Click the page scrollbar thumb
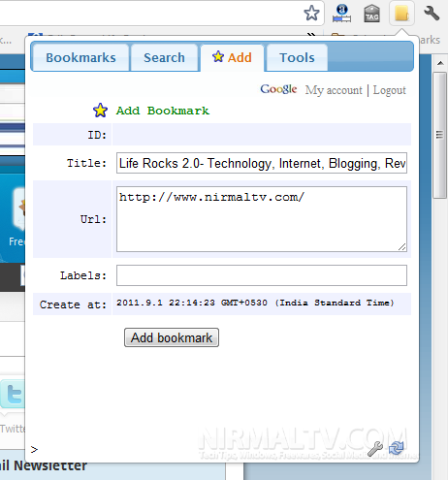448x480 pixels. pos(439,135)
